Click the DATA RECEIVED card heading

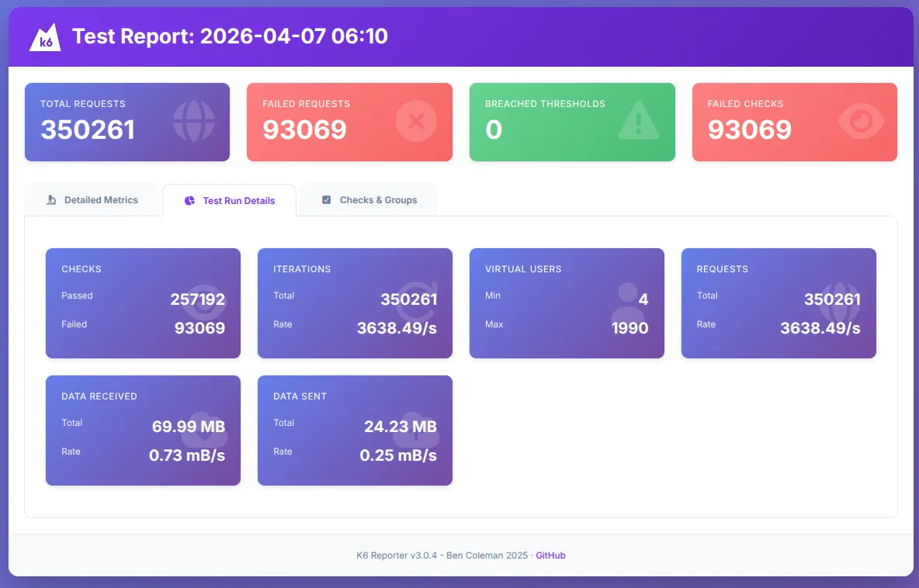tap(99, 396)
